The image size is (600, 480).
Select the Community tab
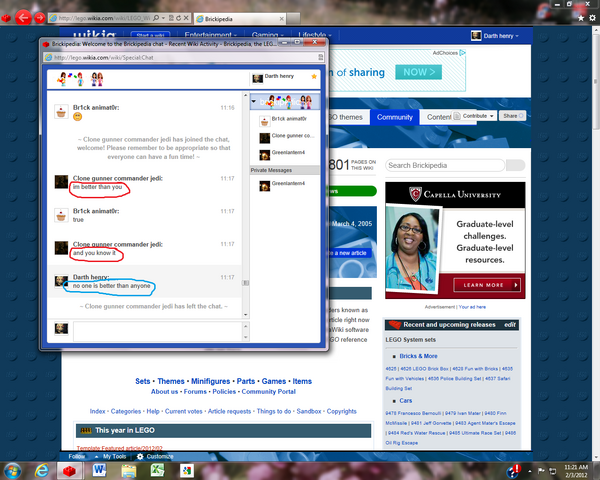coord(395,117)
